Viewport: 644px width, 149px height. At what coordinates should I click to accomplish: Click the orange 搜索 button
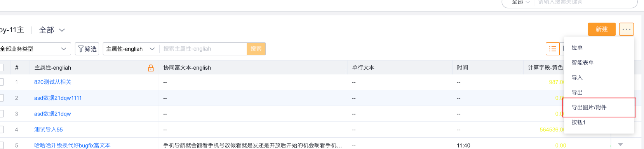tap(256, 49)
